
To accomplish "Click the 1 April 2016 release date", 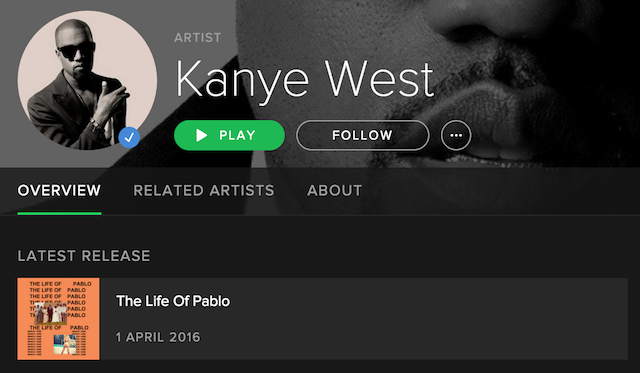I will [158, 337].
